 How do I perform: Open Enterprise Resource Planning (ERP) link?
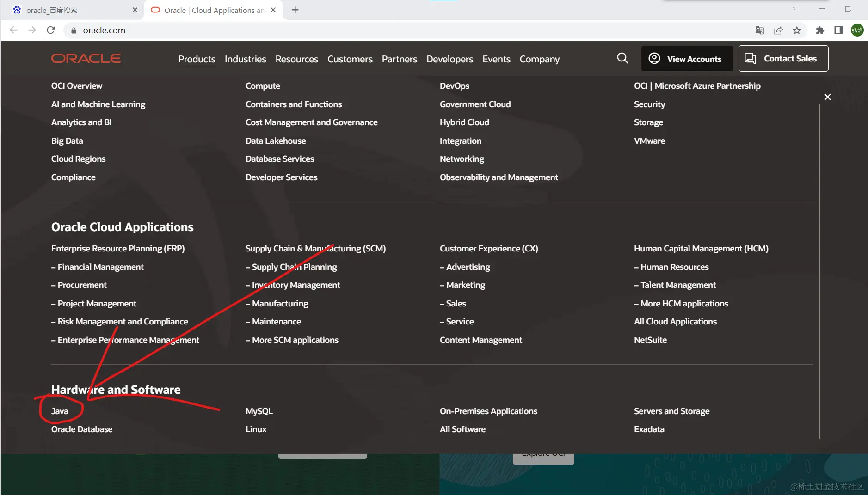click(118, 248)
